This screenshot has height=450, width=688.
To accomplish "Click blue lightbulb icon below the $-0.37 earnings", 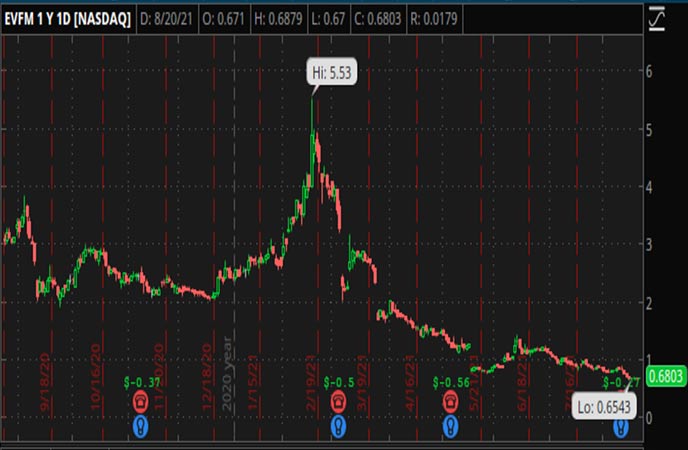I will point(141,426).
